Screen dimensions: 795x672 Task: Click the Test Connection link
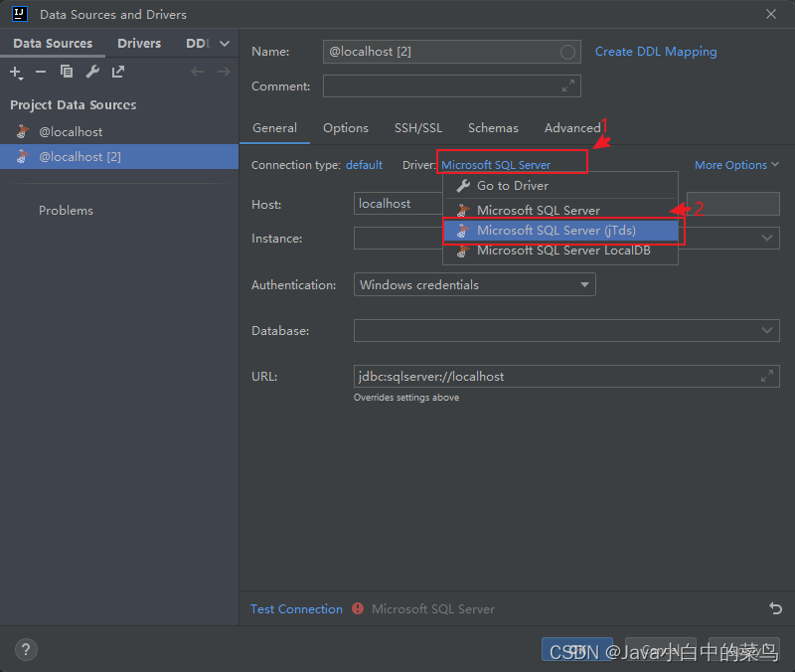click(x=295, y=608)
